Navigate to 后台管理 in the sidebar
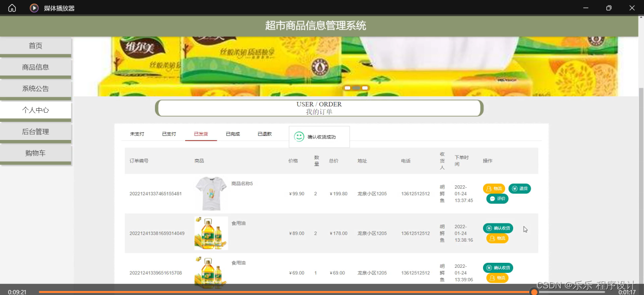The image size is (644, 295). (35, 131)
